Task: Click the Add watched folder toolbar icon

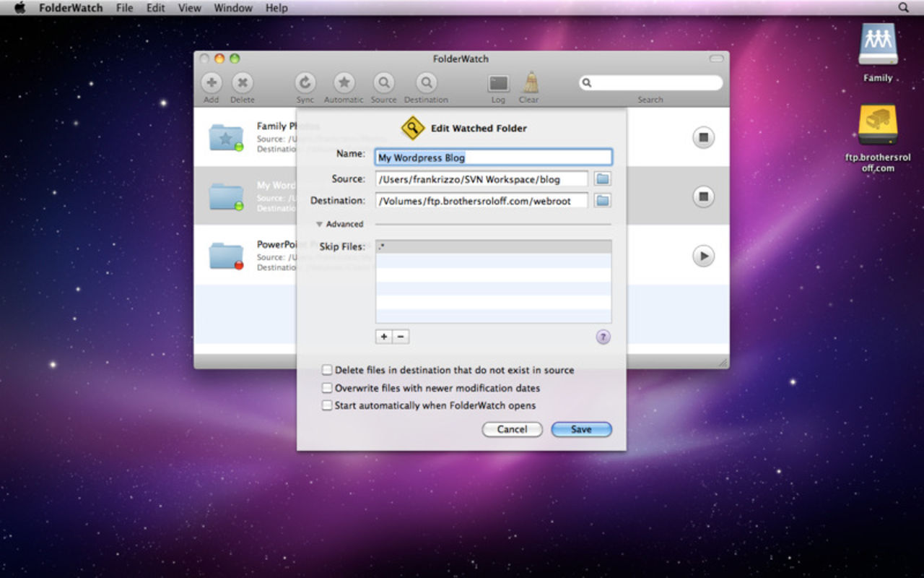Action: 212,83
